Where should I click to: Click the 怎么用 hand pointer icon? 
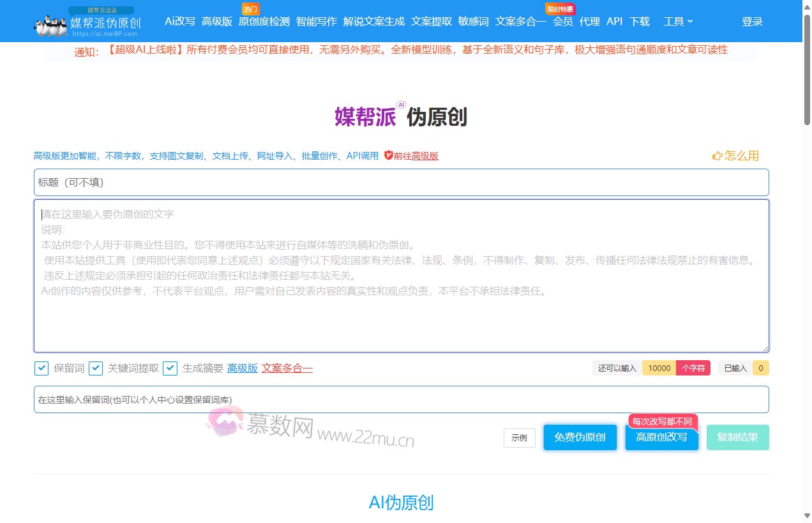(x=717, y=156)
